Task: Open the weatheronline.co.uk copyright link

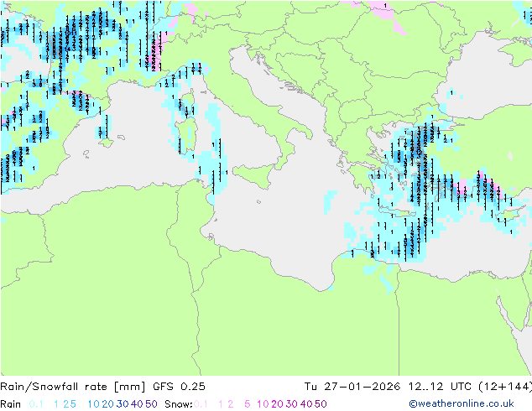Action: 462,403
